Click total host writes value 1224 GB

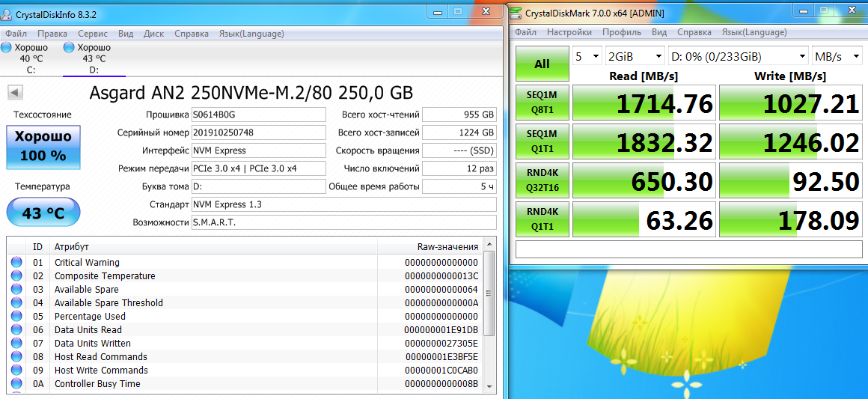coord(459,133)
